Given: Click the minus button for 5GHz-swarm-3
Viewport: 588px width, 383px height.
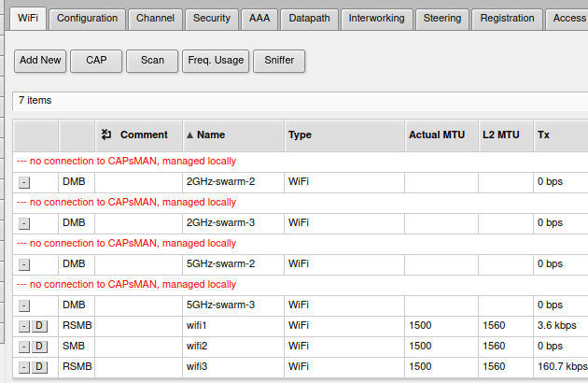Looking at the screenshot, I should [24, 305].
